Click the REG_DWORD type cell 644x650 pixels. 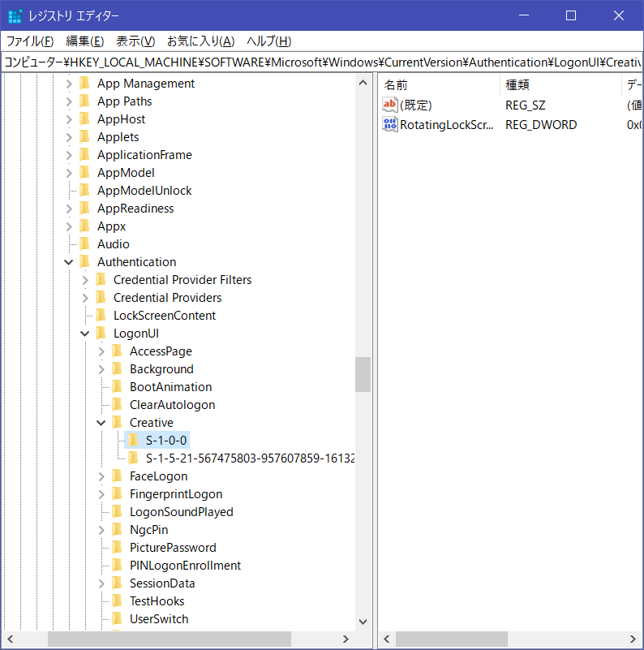click(x=541, y=125)
